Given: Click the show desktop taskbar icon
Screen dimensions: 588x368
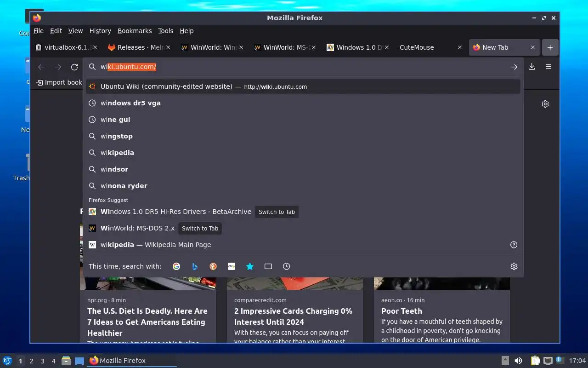Looking at the screenshot, I should point(79,361).
